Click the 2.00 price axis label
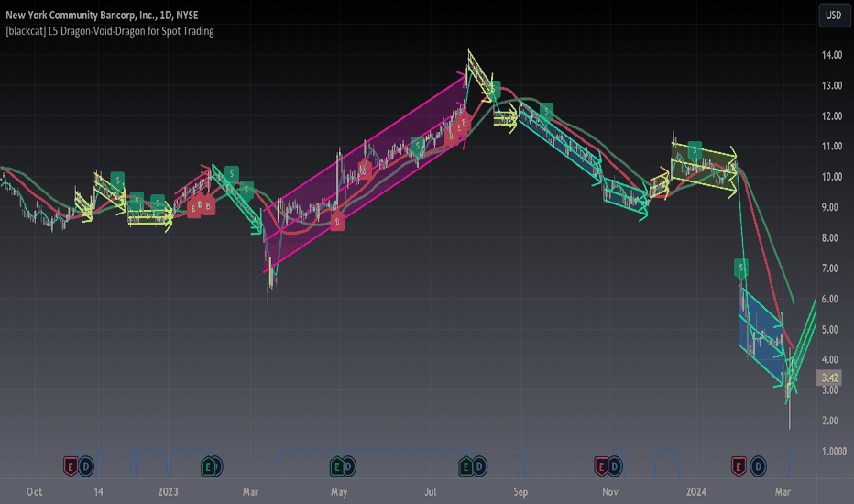Viewport: 854px width, 504px height. point(829,421)
